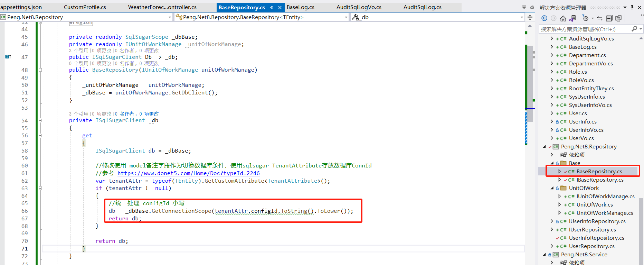Collapse the Peng.Net8.Service project node
This screenshot has height=265, width=644.
544,255
